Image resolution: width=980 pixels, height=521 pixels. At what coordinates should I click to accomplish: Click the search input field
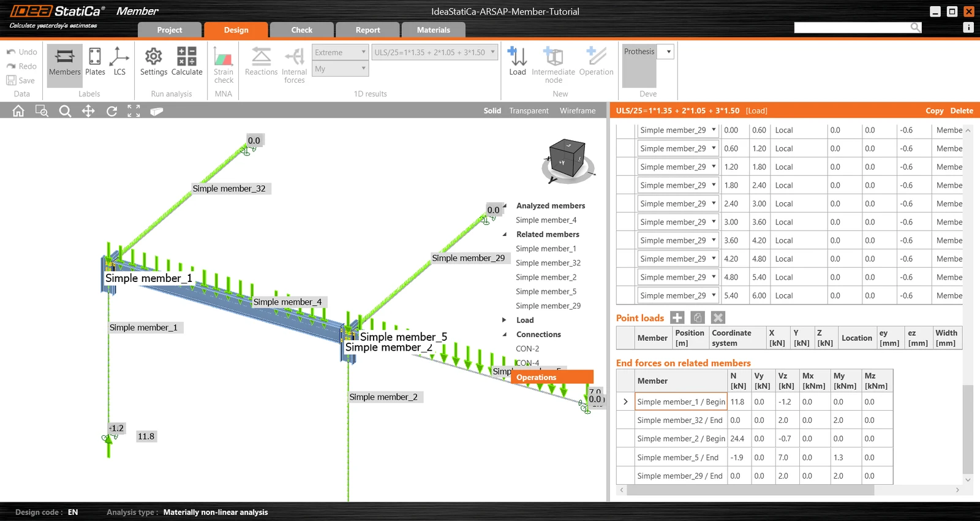(853, 27)
